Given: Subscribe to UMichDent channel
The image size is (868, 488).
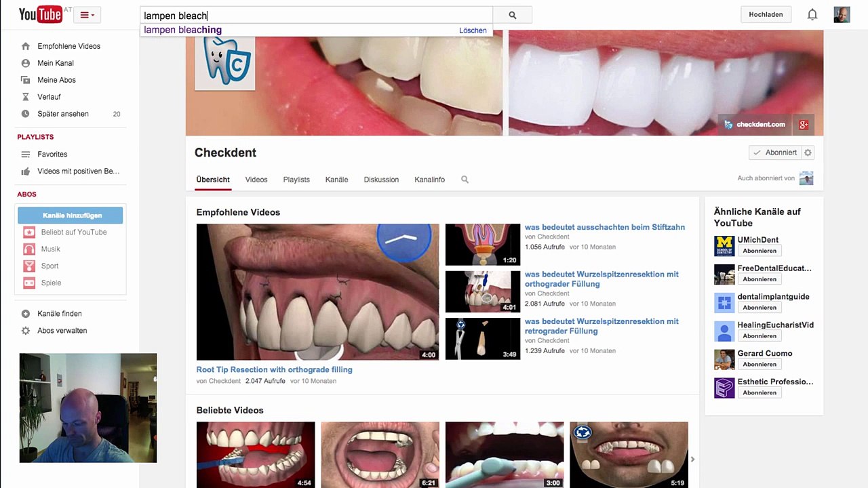Looking at the screenshot, I should pyautogui.click(x=759, y=251).
